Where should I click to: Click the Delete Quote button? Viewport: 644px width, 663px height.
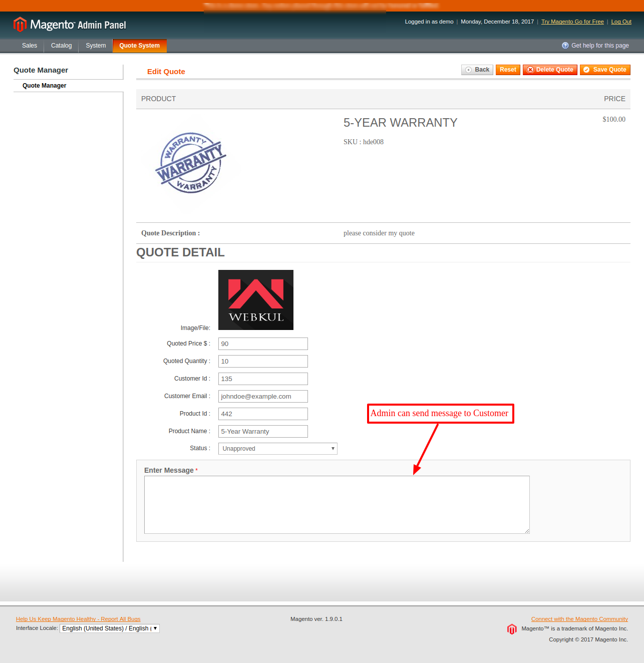pyautogui.click(x=550, y=70)
